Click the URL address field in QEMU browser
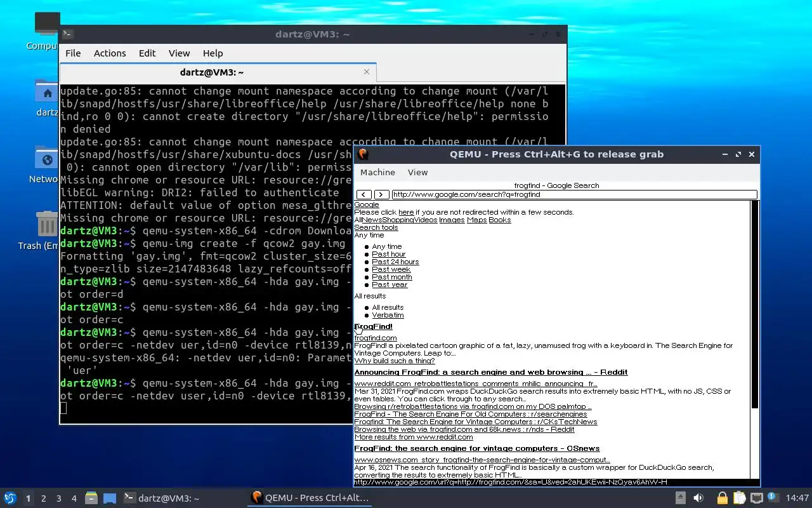 [574, 194]
